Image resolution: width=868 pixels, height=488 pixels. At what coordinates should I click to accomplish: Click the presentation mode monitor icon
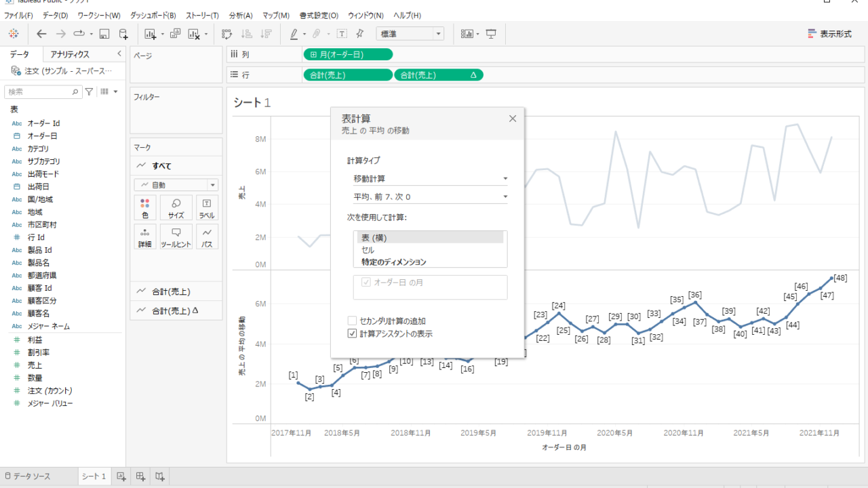click(x=492, y=33)
